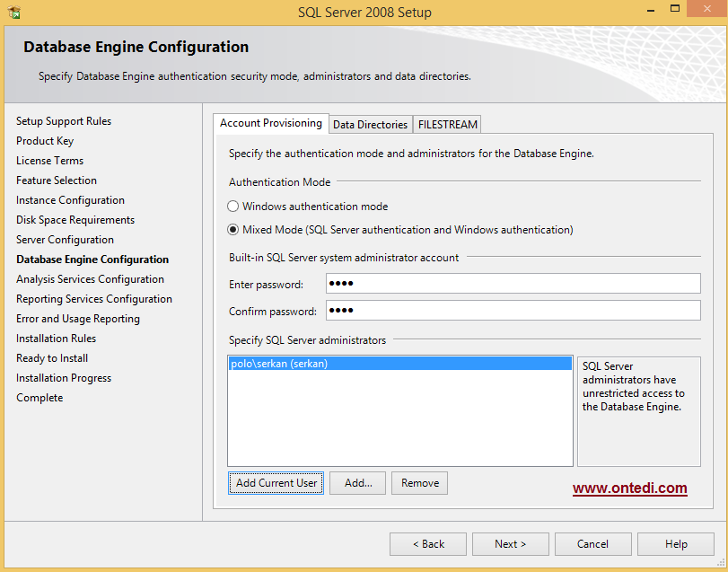Screen dimensions: 728x572
Task: Click the Remove button
Action: tap(419, 483)
